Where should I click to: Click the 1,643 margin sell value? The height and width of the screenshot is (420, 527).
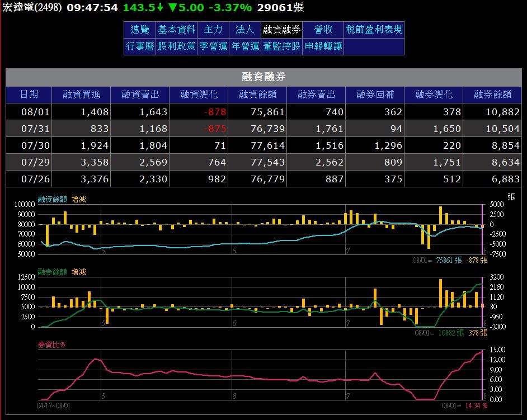coord(154,112)
